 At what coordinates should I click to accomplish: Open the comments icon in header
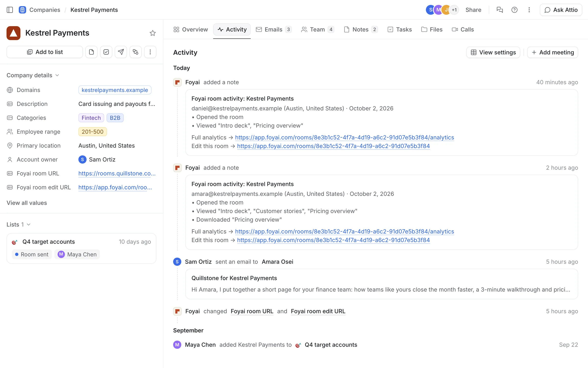click(x=500, y=10)
